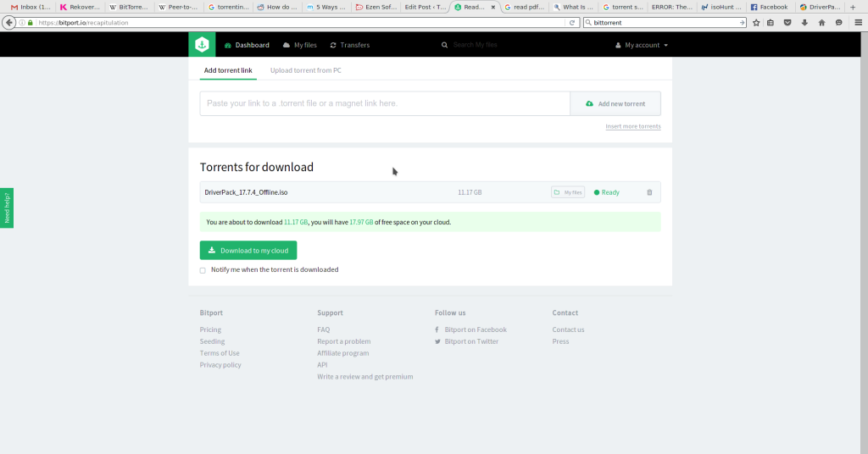Go to Transfers page
Viewport: 868px width, 454px height.
coord(350,45)
